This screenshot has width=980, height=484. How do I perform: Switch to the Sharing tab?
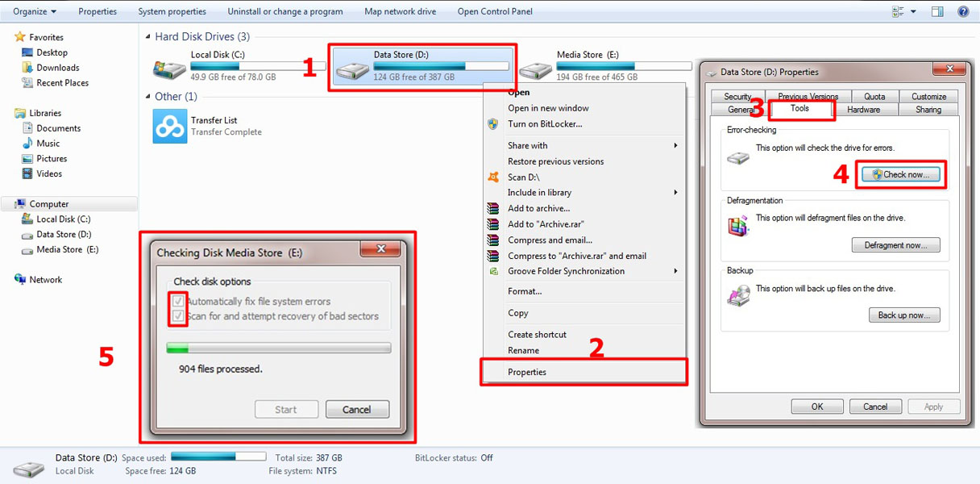point(928,110)
